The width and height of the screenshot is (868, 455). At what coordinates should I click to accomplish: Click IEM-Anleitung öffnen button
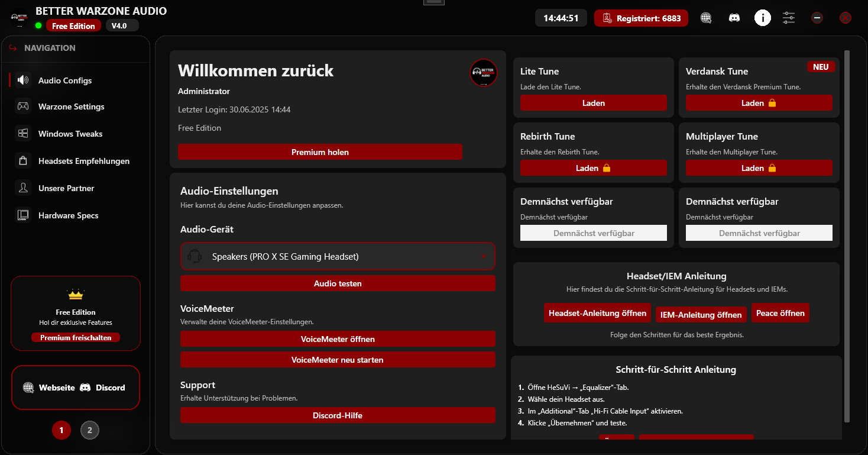pos(701,315)
